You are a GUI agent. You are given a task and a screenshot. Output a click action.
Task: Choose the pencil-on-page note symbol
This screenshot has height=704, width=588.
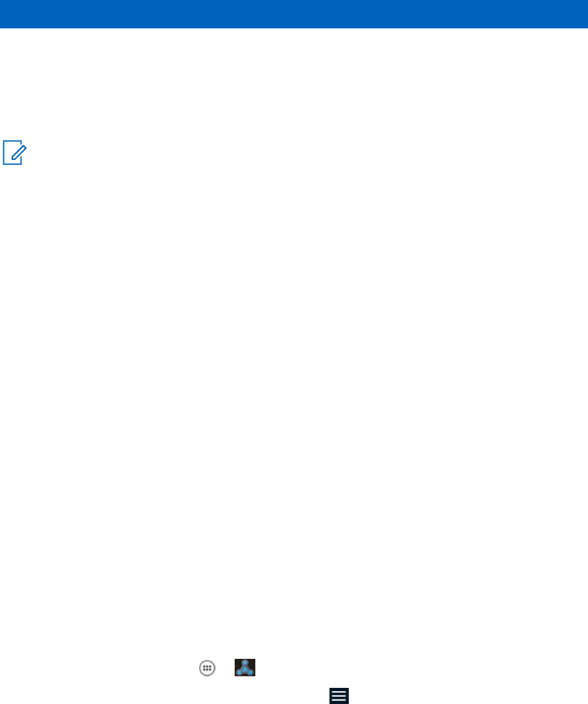tap(14, 153)
